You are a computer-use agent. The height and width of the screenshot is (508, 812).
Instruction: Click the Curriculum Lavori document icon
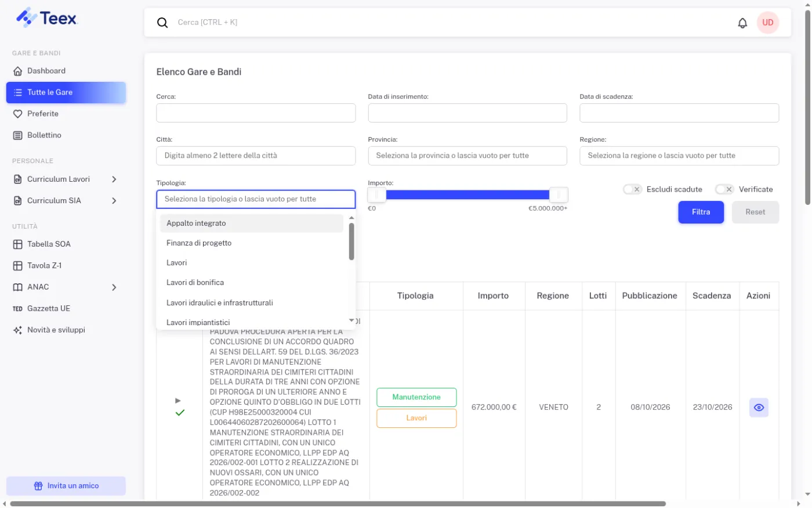tap(18, 179)
